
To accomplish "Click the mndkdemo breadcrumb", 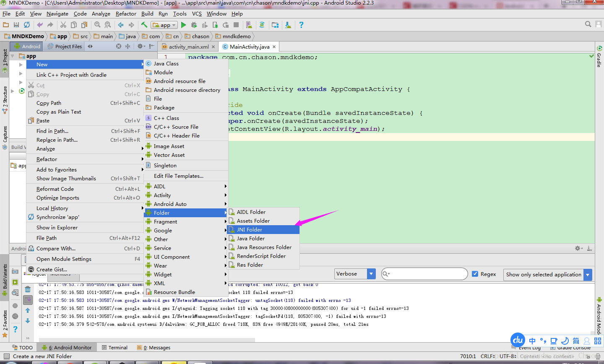I will (x=233, y=36).
